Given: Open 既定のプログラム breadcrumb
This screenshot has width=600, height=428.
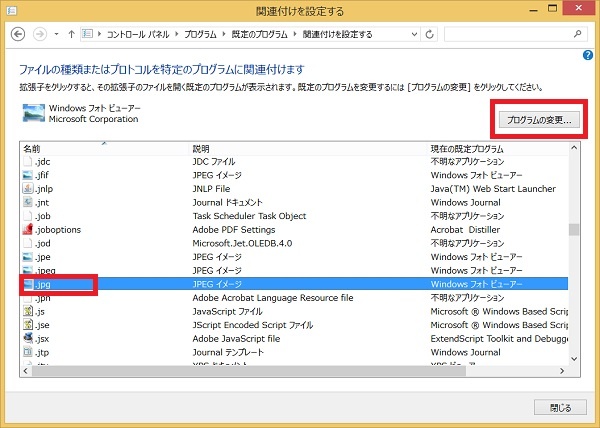Looking at the screenshot, I should pyautogui.click(x=259, y=34).
